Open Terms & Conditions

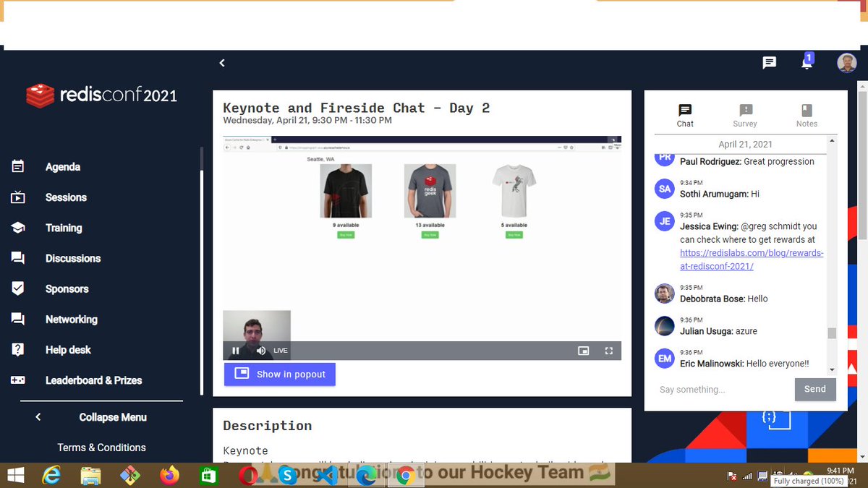coord(101,448)
